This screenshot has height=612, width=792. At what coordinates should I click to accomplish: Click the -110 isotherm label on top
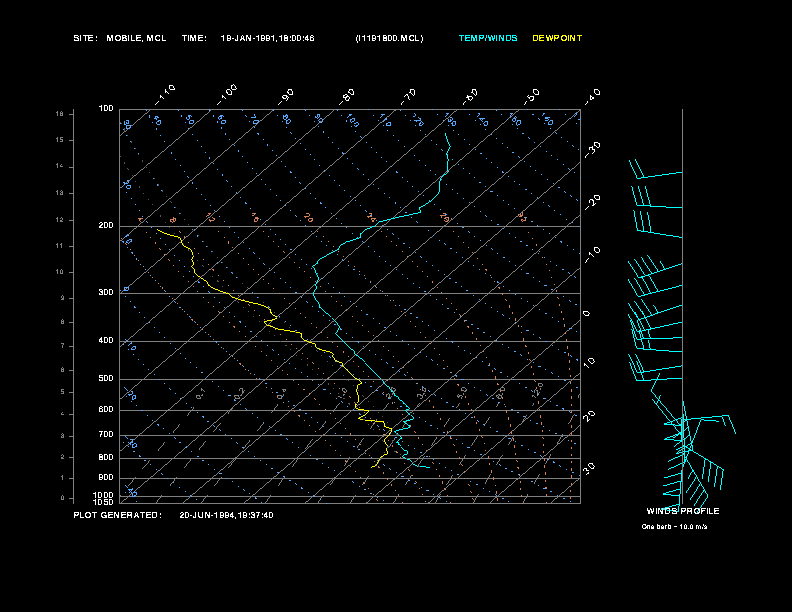pos(165,95)
